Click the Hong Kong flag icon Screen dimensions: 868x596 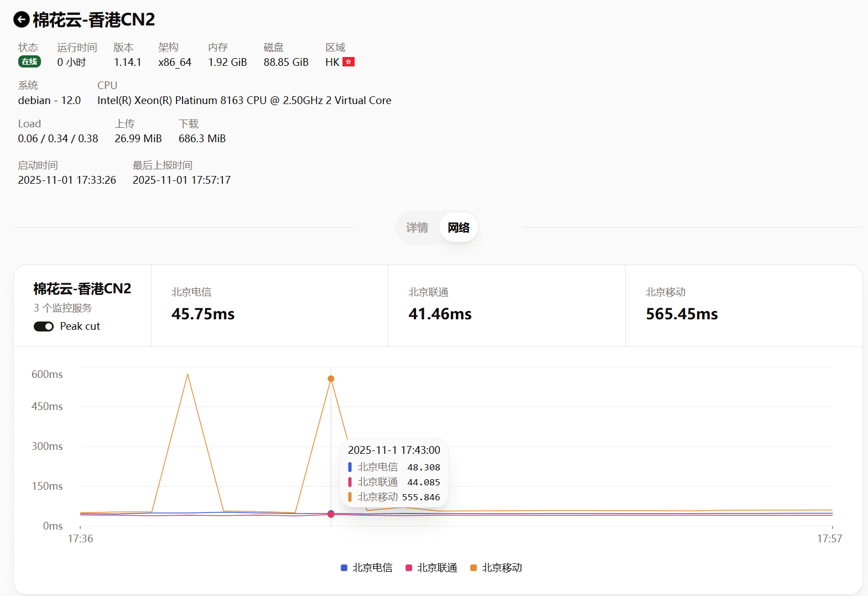click(349, 62)
